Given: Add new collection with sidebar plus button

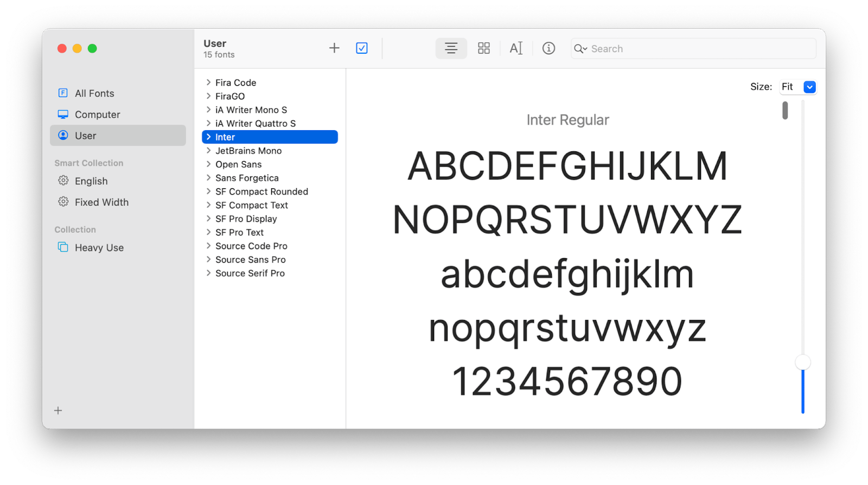Looking at the screenshot, I should coord(58,411).
